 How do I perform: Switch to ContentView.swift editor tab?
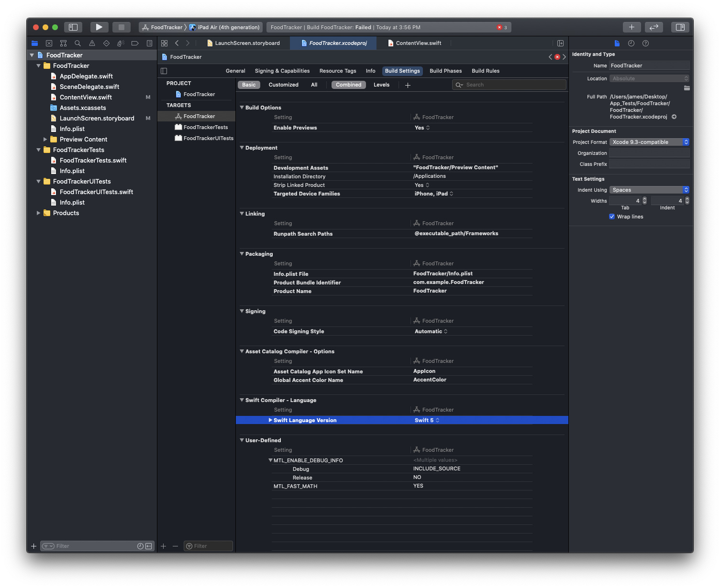[x=415, y=43]
